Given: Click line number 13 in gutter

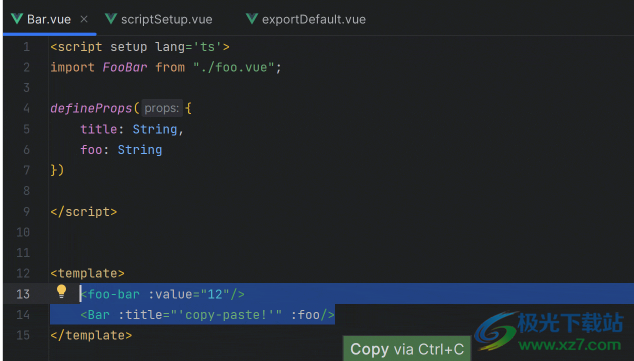Looking at the screenshot, I should click(23, 294).
